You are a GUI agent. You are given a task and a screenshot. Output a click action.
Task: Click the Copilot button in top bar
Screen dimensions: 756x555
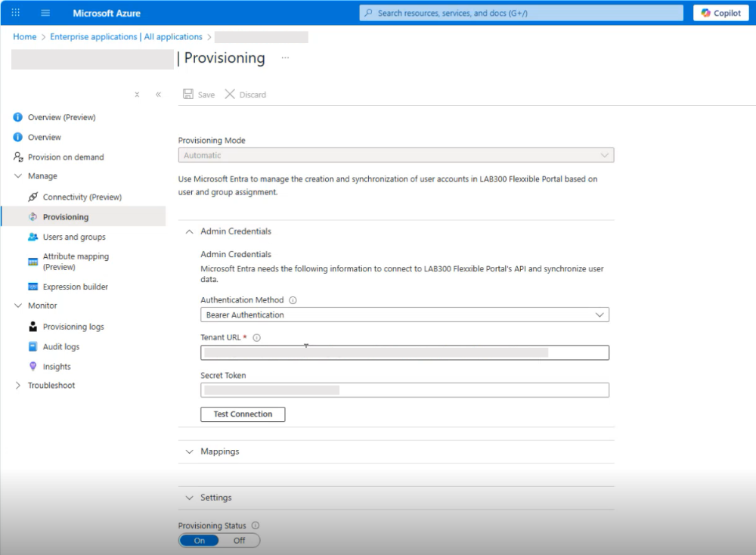pos(719,13)
